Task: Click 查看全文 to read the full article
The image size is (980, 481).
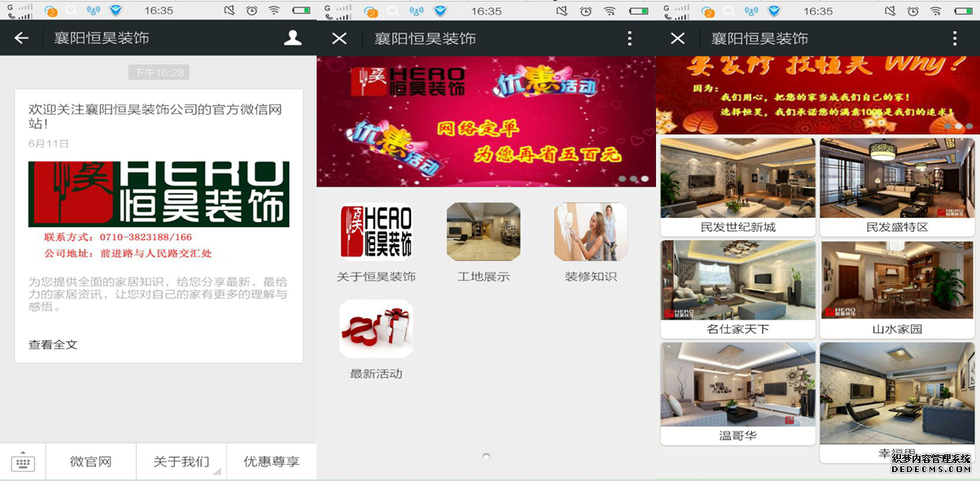Action: (x=53, y=344)
